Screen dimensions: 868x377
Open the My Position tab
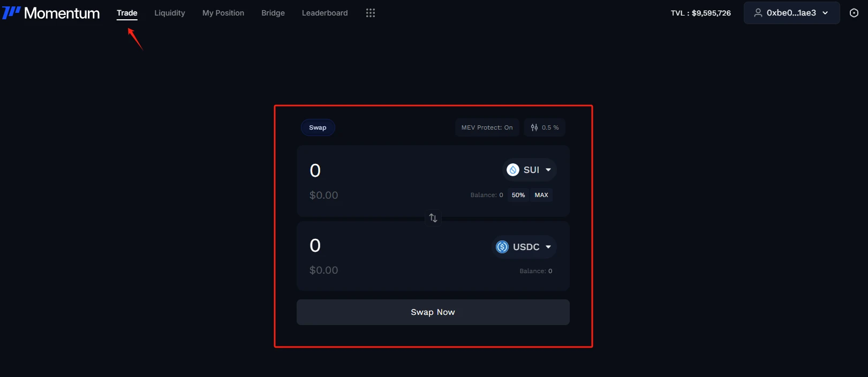(223, 13)
